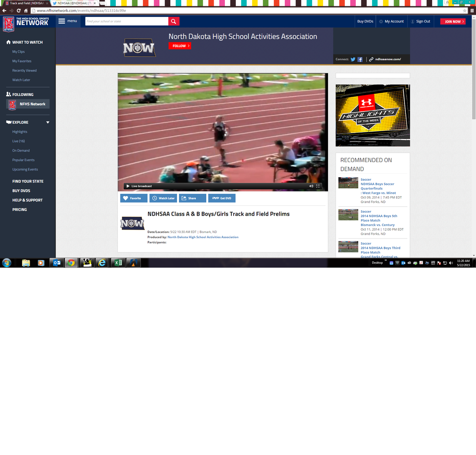Click Sign Out in header
This screenshot has height=455, width=476.
point(420,21)
